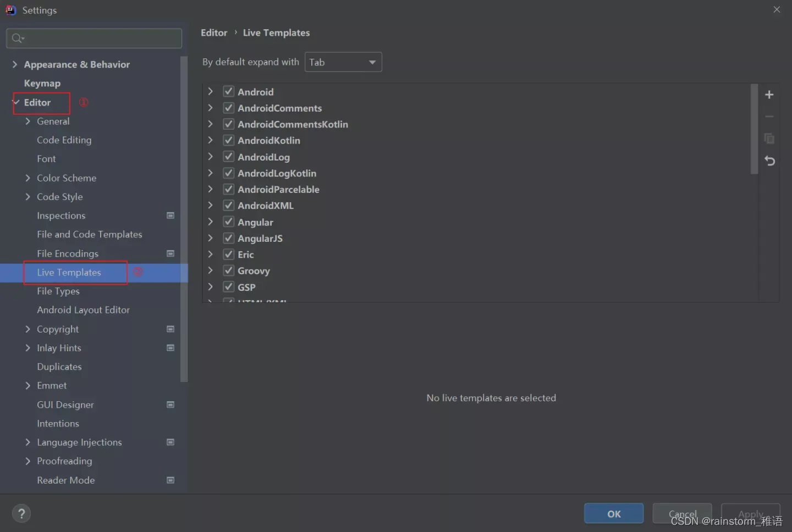Uncheck the Eric template group
Viewport: 792px width, 532px height.
click(x=229, y=254)
